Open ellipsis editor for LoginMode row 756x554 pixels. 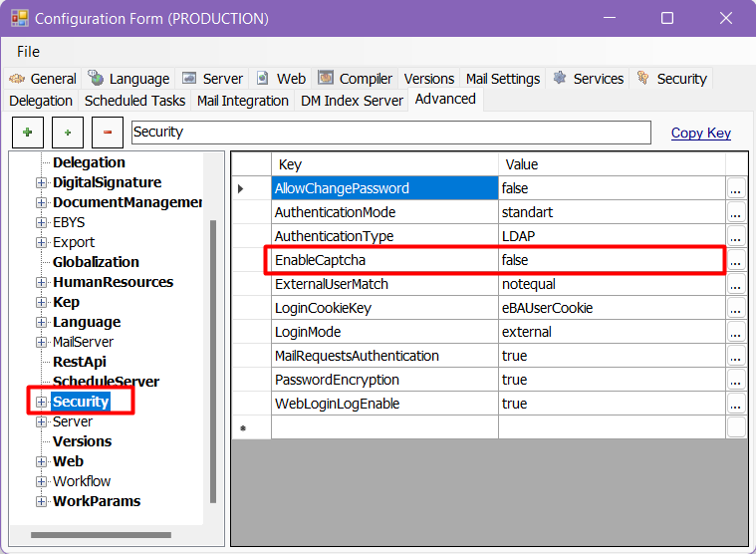point(736,332)
